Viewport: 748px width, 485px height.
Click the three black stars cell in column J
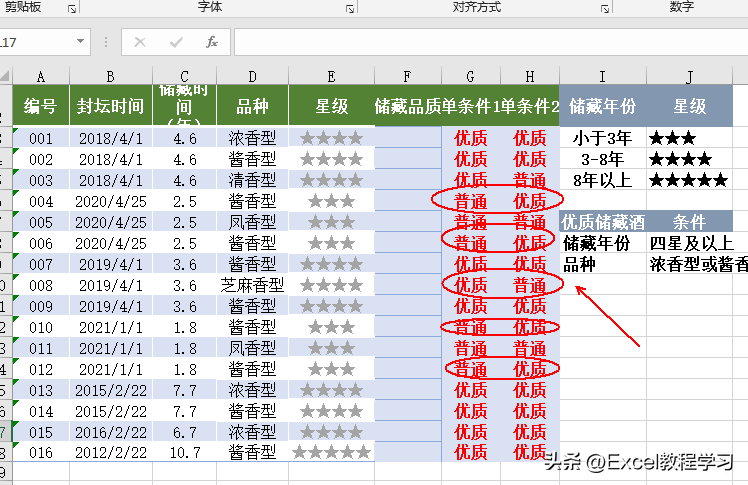689,138
